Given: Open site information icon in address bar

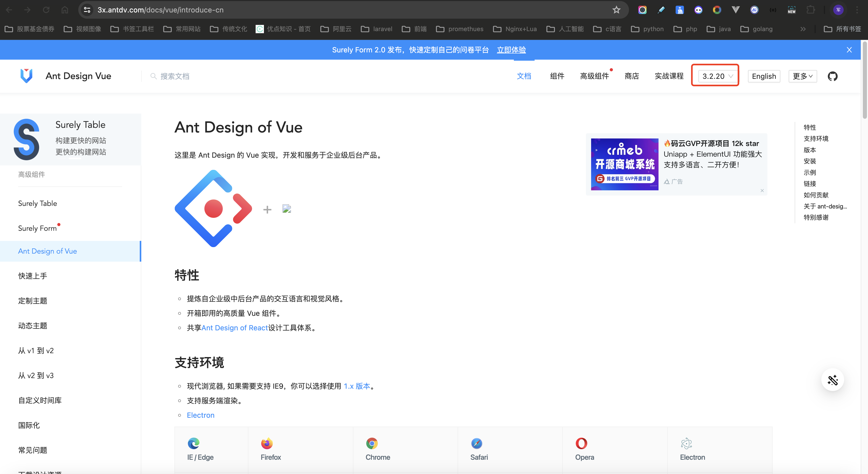Looking at the screenshot, I should [x=87, y=10].
